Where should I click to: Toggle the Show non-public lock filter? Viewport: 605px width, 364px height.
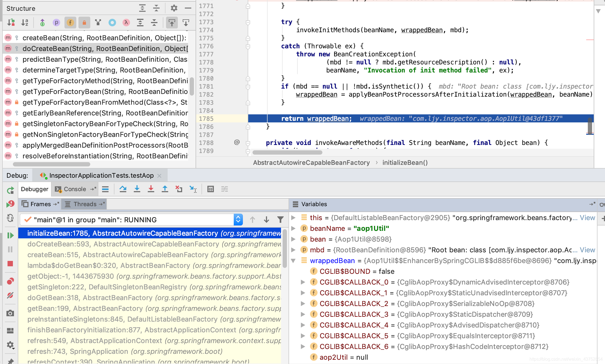pos(84,23)
